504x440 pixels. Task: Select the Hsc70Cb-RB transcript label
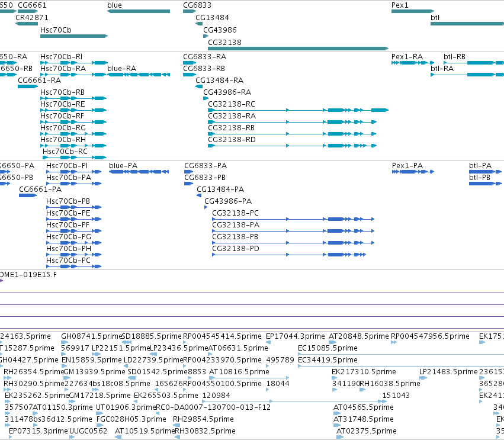(62, 92)
